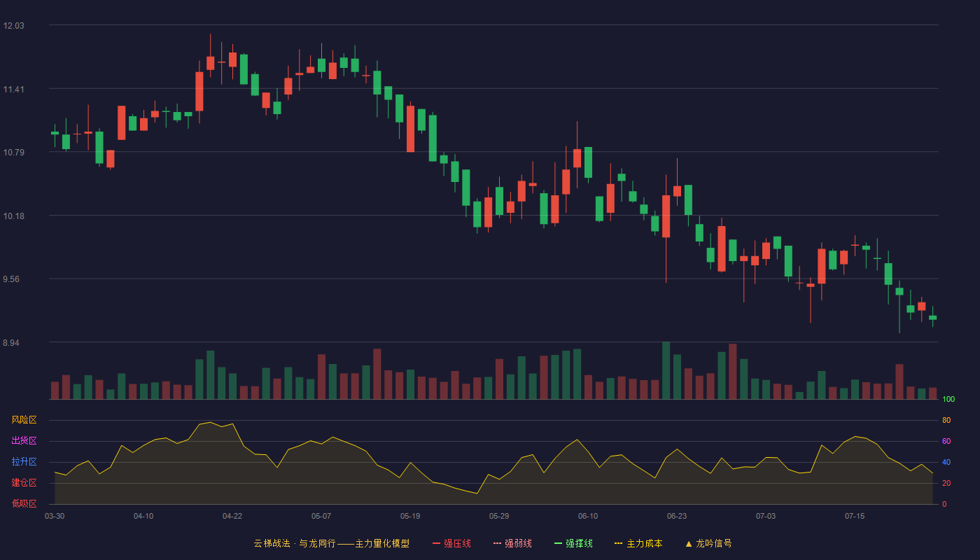Click the 05-19 date label

[x=410, y=516]
